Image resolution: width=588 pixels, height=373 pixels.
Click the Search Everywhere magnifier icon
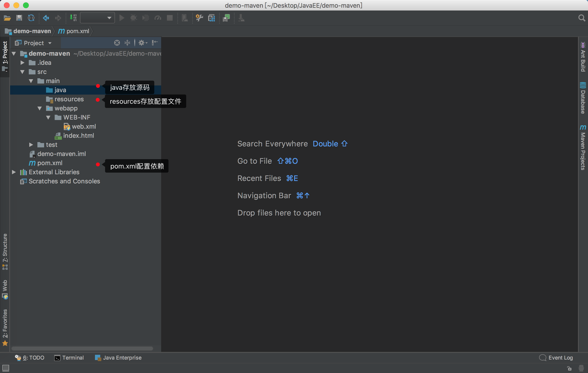pos(582,18)
